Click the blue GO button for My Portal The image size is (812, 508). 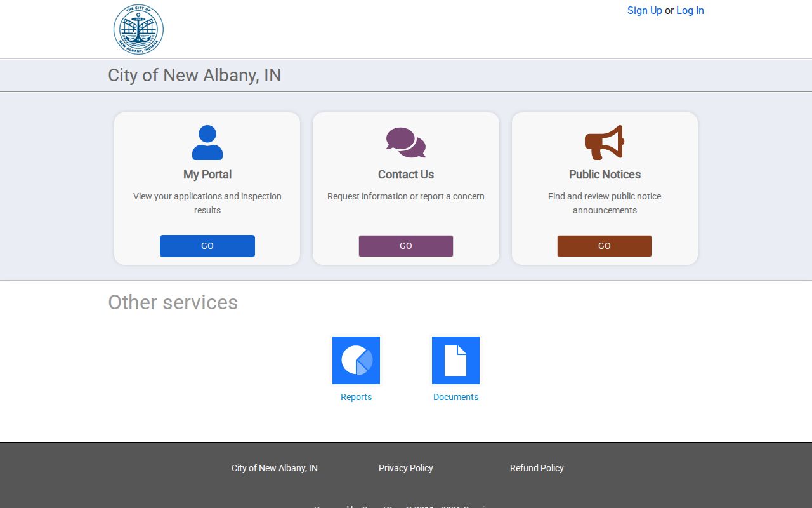click(207, 246)
